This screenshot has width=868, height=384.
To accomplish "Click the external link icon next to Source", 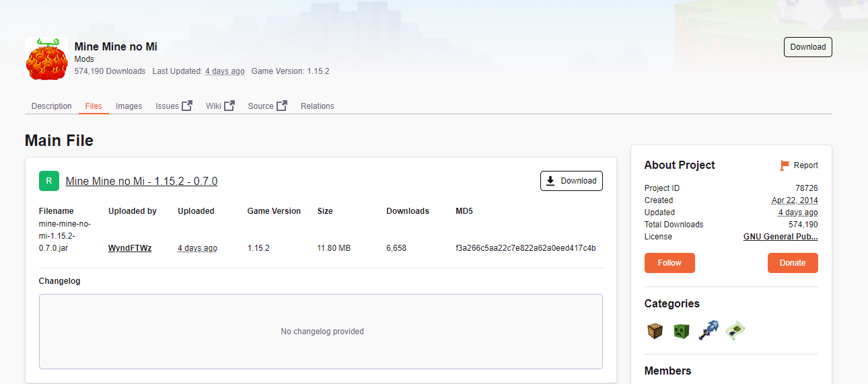I will tap(282, 106).
